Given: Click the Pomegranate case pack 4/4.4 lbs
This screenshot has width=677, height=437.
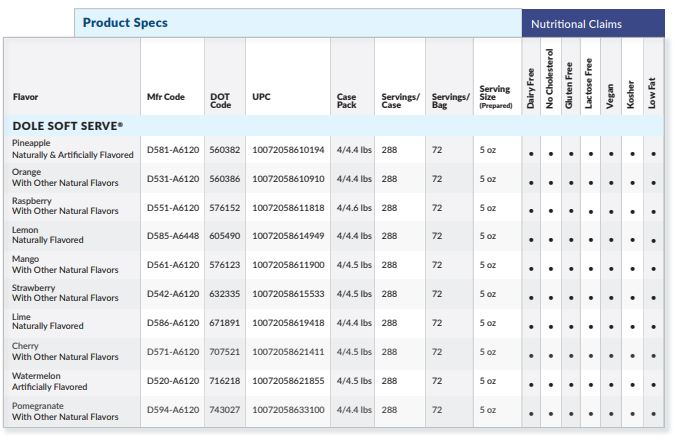Looking at the screenshot, I should point(354,410).
